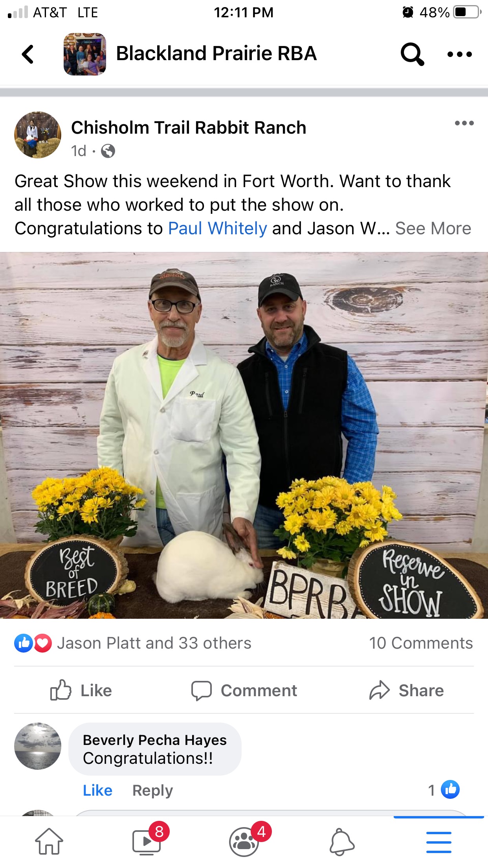Open the post's three-dot options menu
This screenshot has width=488, height=868.
[x=464, y=123]
